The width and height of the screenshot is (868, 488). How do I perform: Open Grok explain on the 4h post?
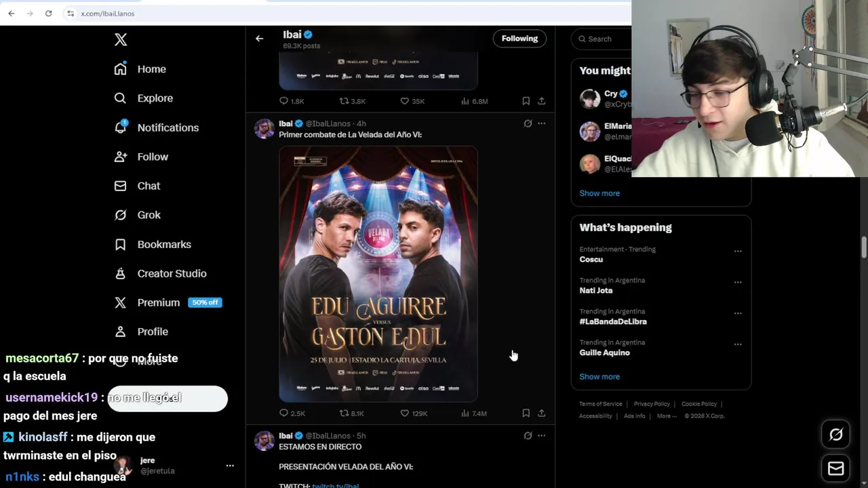[528, 123]
